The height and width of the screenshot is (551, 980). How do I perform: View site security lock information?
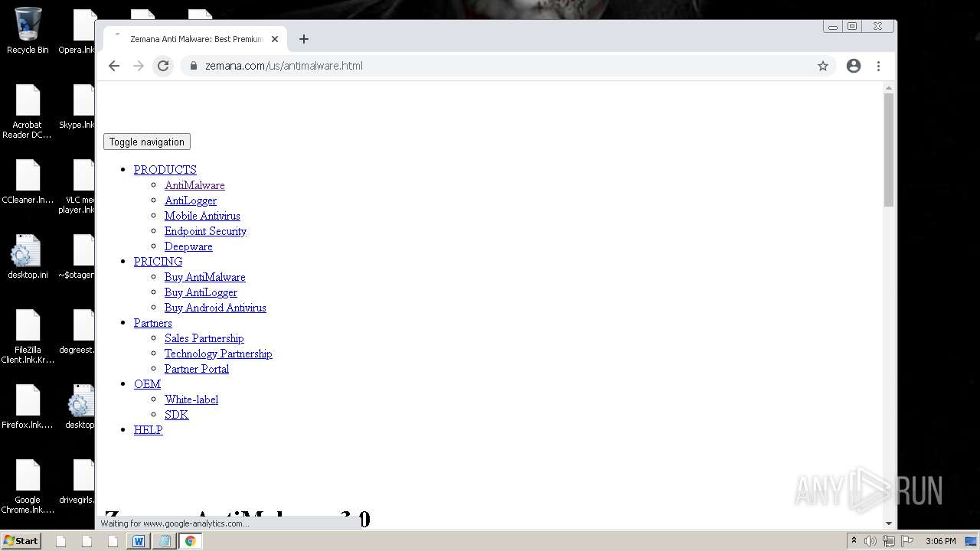(x=193, y=66)
